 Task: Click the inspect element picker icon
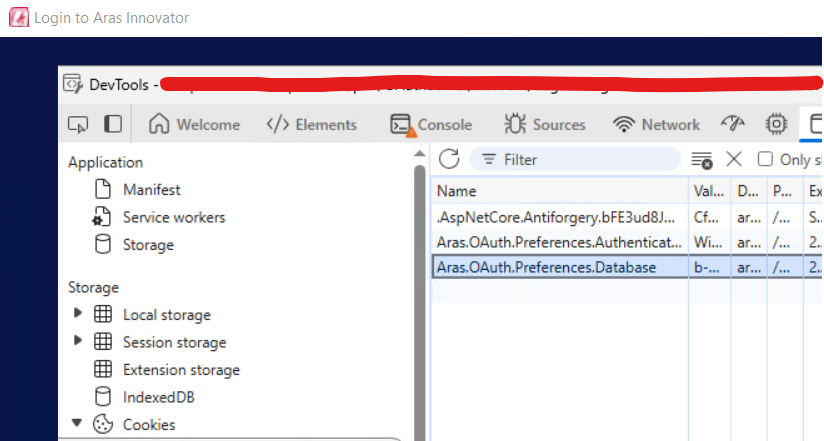click(x=77, y=124)
